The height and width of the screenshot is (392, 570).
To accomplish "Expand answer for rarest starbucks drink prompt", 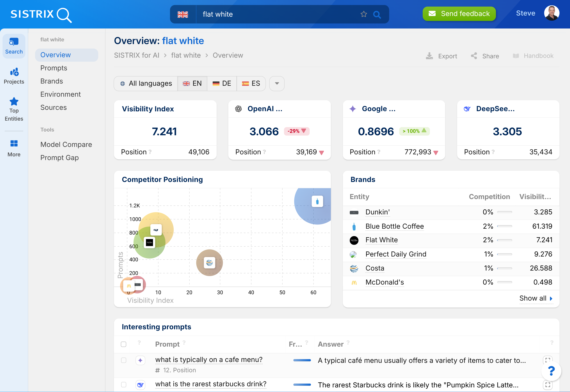I will click(547, 385).
